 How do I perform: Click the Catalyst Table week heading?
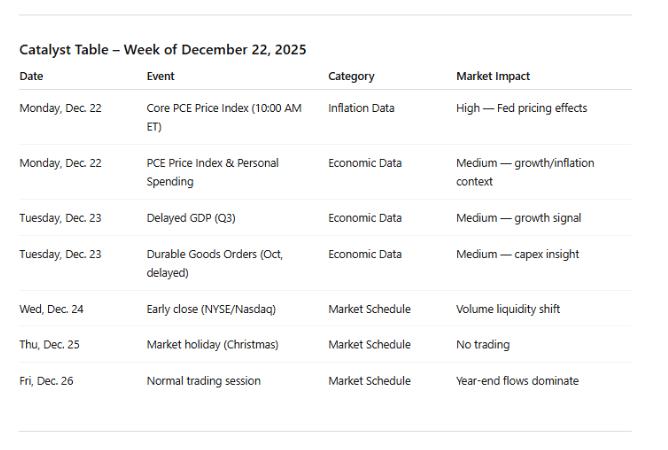(x=163, y=50)
